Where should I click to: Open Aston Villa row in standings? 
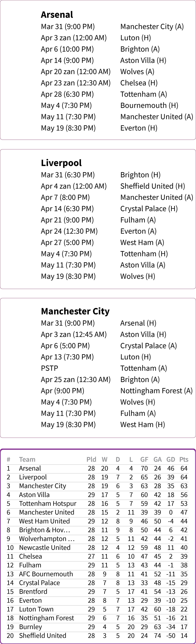click(97, 495)
